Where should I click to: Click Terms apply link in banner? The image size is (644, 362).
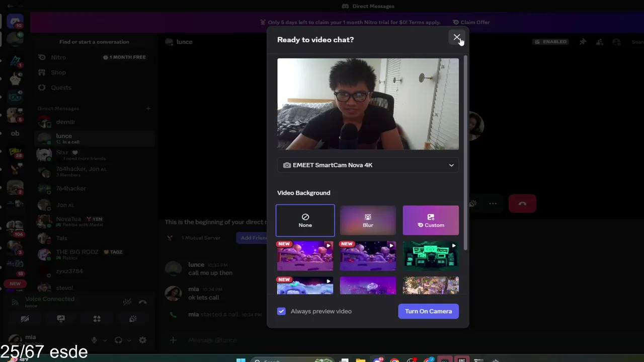tap(424, 22)
